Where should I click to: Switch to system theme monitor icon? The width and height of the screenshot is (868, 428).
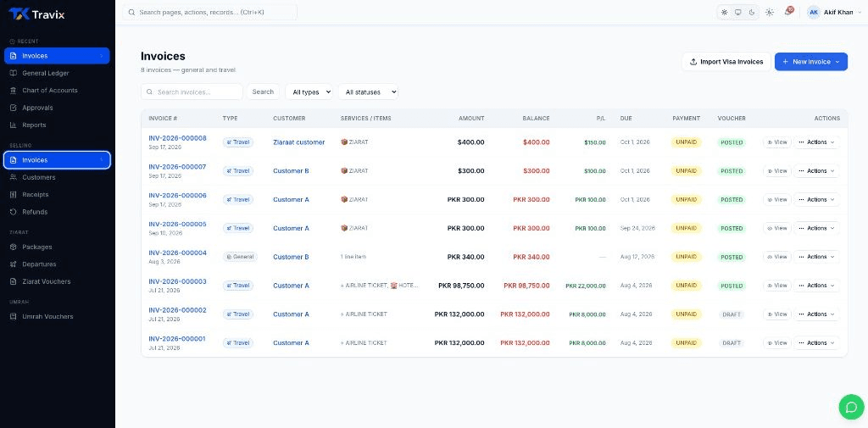pyautogui.click(x=738, y=12)
